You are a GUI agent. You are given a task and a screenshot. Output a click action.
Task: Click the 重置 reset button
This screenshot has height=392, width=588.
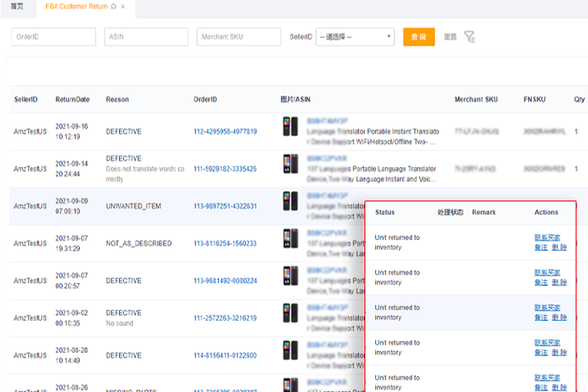[450, 37]
